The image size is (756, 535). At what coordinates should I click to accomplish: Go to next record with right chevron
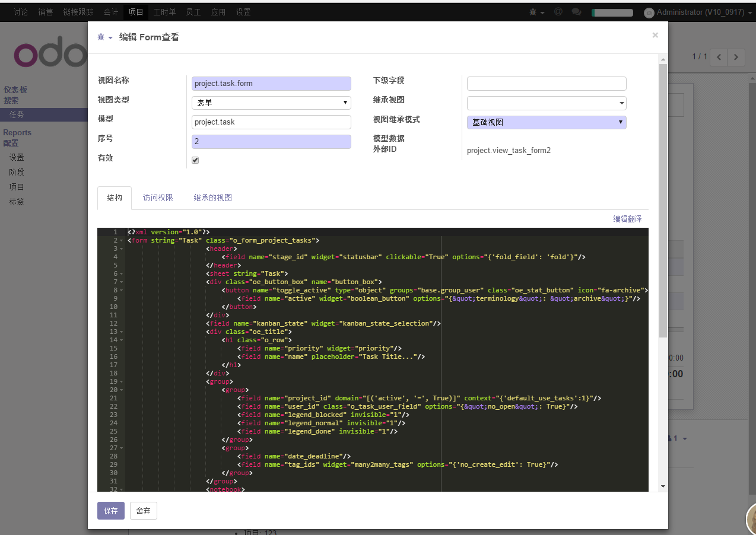pyautogui.click(x=736, y=57)
